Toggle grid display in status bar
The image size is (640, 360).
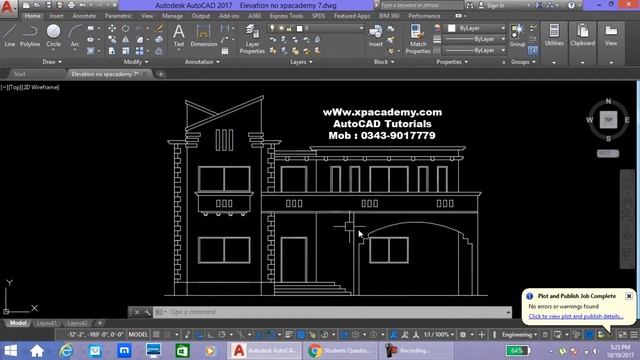coord(156,335)
